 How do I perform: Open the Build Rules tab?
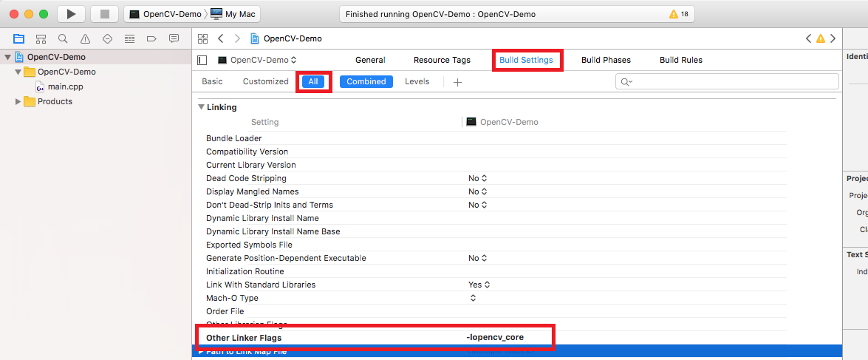(681, 60)
